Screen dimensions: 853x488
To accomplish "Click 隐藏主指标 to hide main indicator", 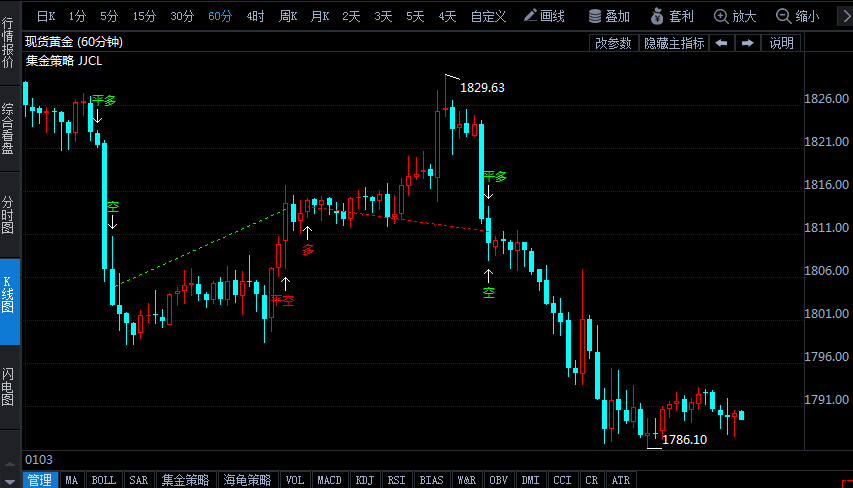I will point(674,43).
